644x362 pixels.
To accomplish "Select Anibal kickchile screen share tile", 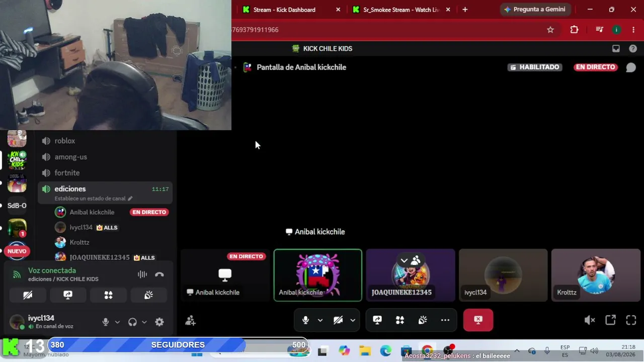I will click(x=225, y=276).
